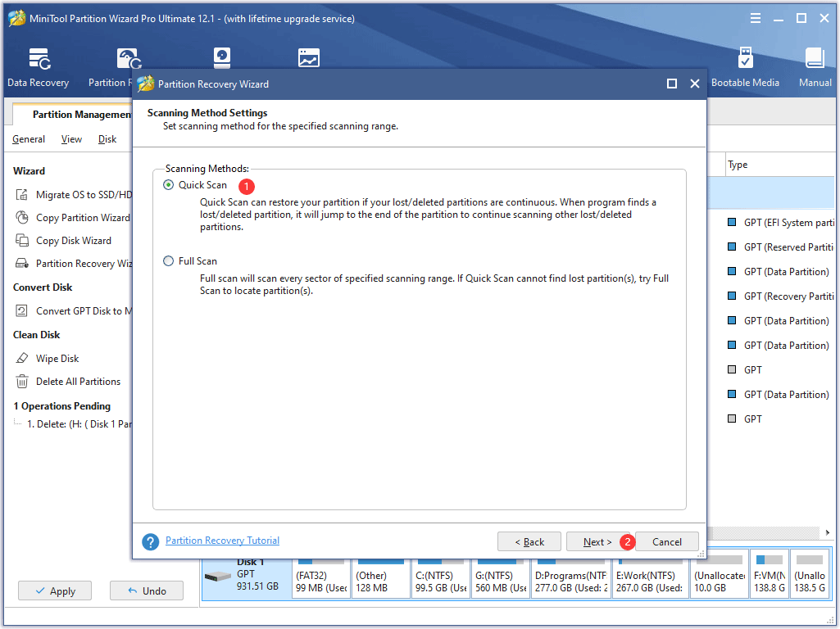Open the Data Recovery tool
Viewport: 840px width, 629px height.
(x=39, y=67)
